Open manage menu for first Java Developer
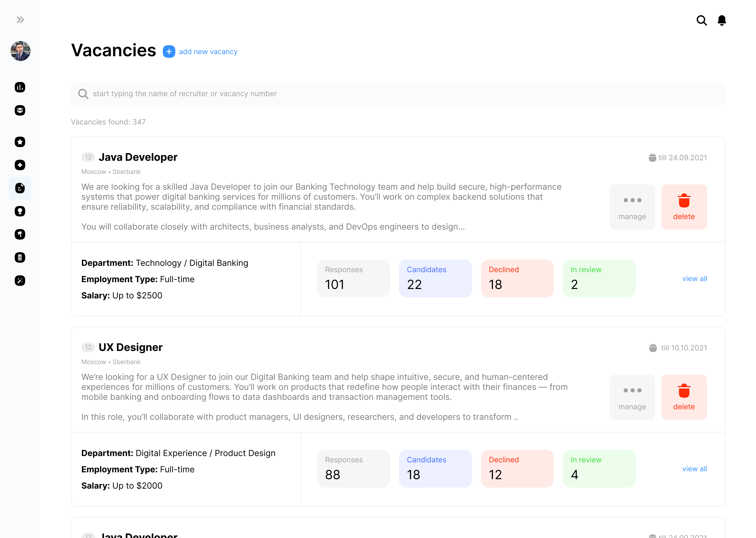This screenshot has width=756, height=538. click(x=632, y=207)
